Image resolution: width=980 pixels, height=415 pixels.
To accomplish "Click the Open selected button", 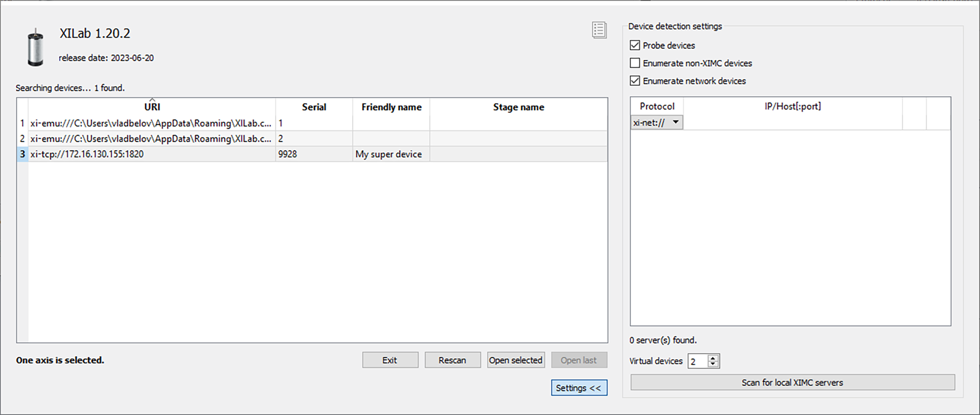I will tap(516, 360).
